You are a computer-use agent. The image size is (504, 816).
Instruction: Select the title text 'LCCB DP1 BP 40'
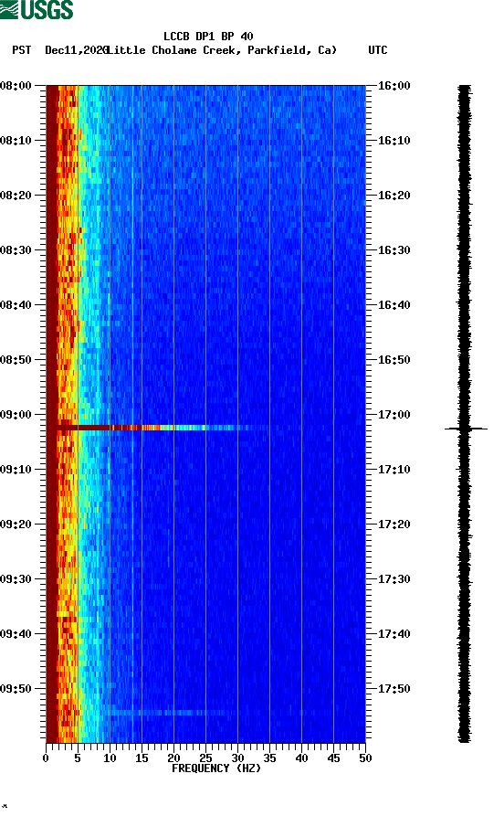point(208,37)
